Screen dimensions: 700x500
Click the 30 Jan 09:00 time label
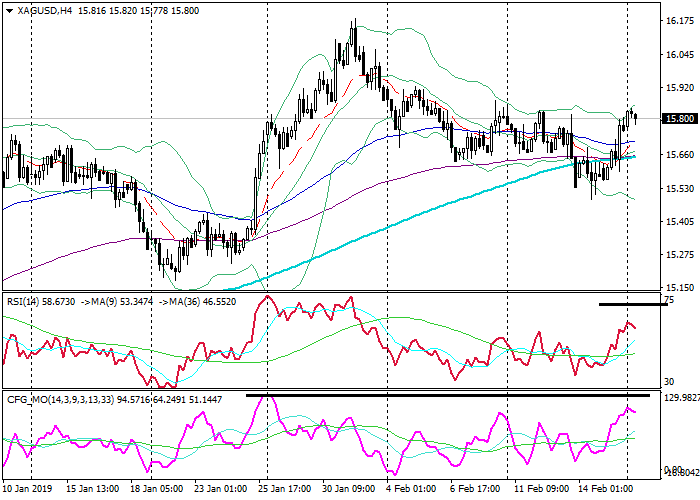[x=350, y=488]
